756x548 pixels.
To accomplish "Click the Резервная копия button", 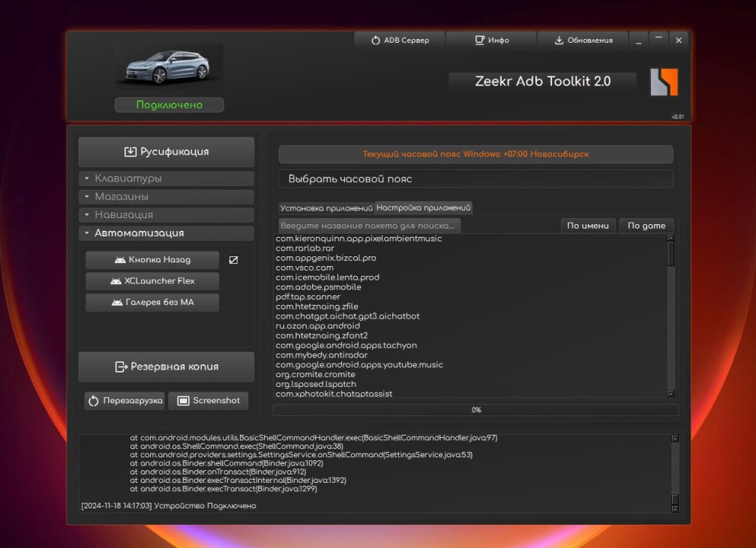I will 166,367.
